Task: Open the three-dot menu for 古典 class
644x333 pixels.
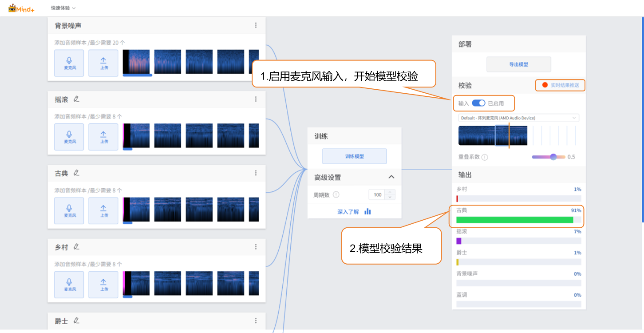Action: (256, 173)
